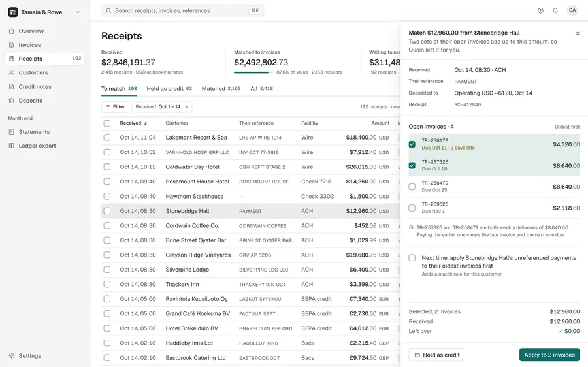Click the Brine Street Oyster Bar row
Screen dimensions: 588x367
click(x=250, y=241)
